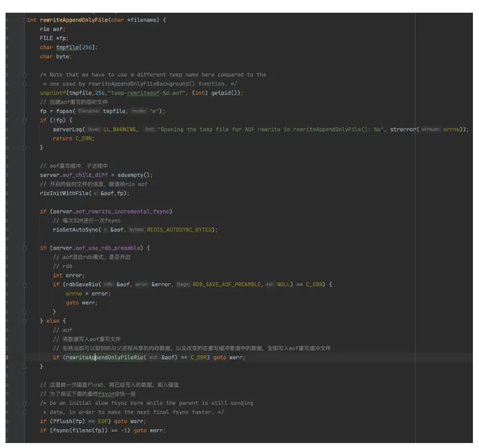Image resolution: width=479 pixels, height=448 pixels.
Task: Collapse the if (!fp) block in gutter
Action: coord(24,120)
